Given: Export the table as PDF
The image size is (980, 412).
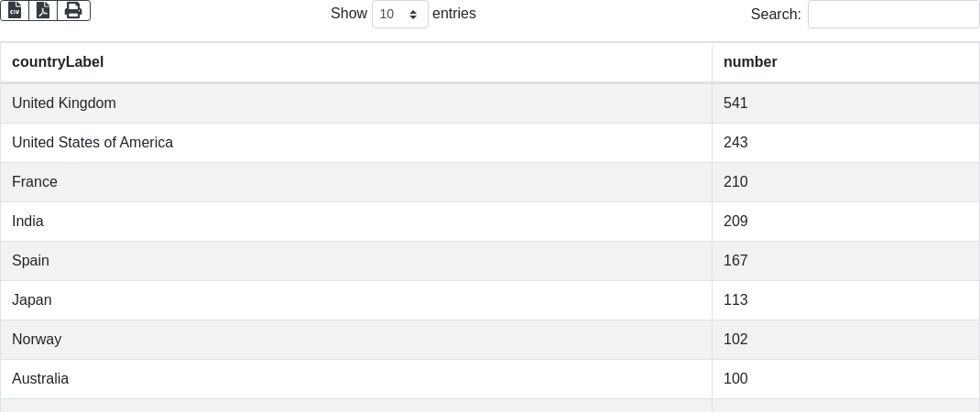Looking at the screenshot, I should [43, 10].
